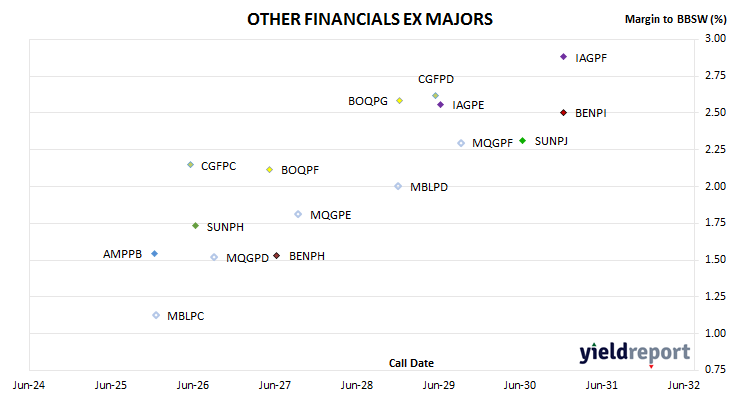
Task: Select the Margin to BBSW (%) axis title
Action: [x=676, y=19]
